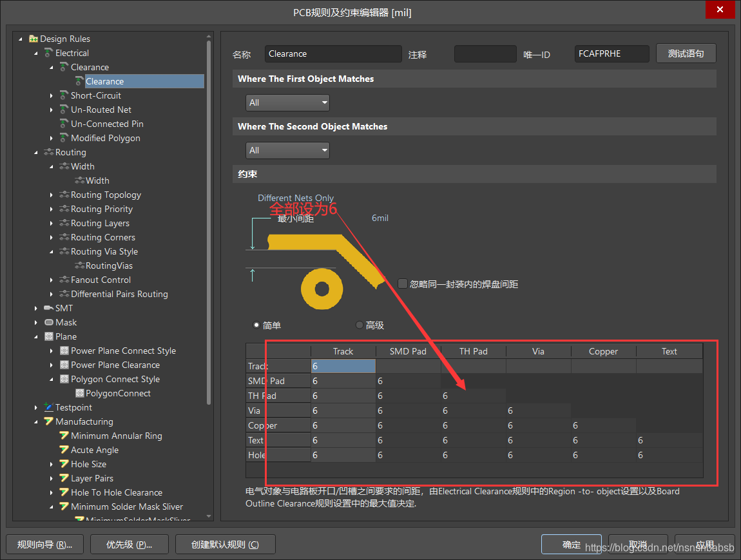Click the 6mil minimum clearance value

tap(380, 218)
